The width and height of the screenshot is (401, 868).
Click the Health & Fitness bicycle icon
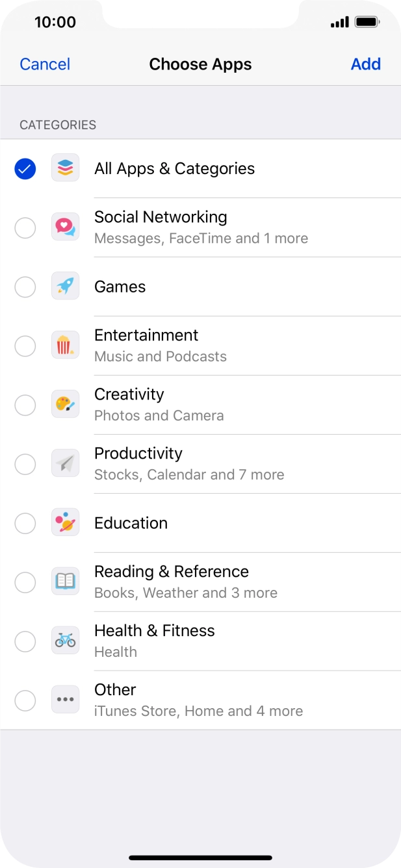65,641
